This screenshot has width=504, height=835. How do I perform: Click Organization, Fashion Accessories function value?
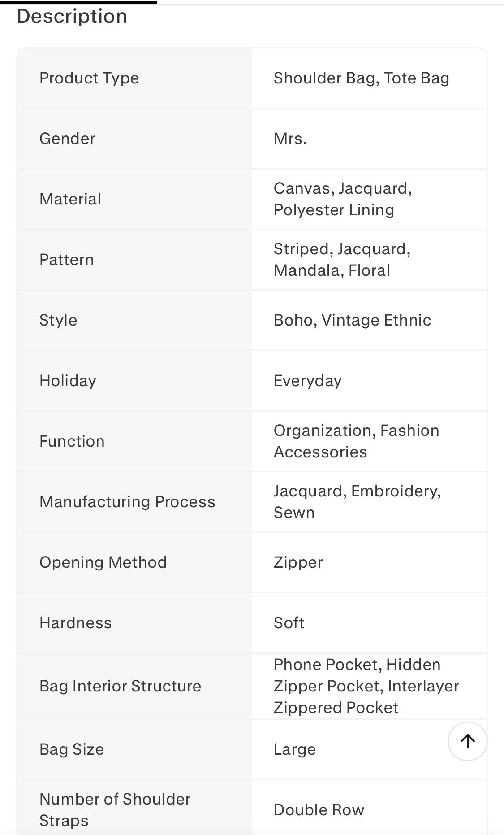tap(357, 441)
